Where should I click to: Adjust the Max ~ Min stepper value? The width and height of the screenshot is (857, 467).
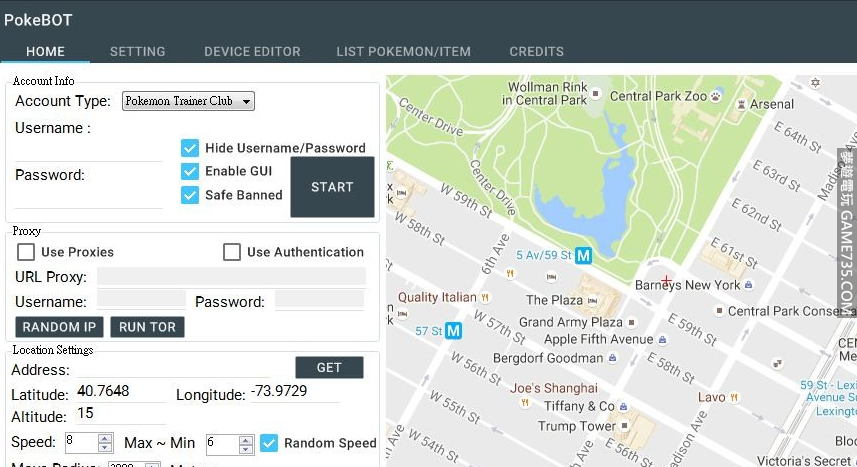[245, 438]
